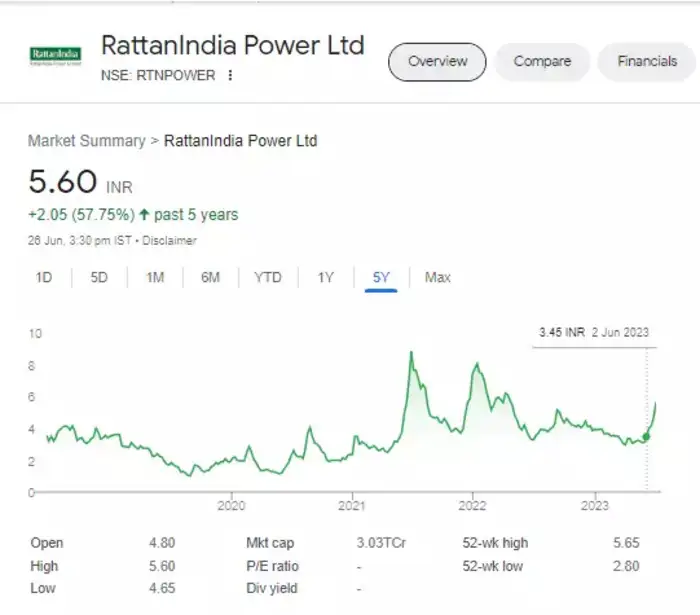Screen dimensions: 700x615
Task: Select the 5Y time range
Action: (381, 277)
